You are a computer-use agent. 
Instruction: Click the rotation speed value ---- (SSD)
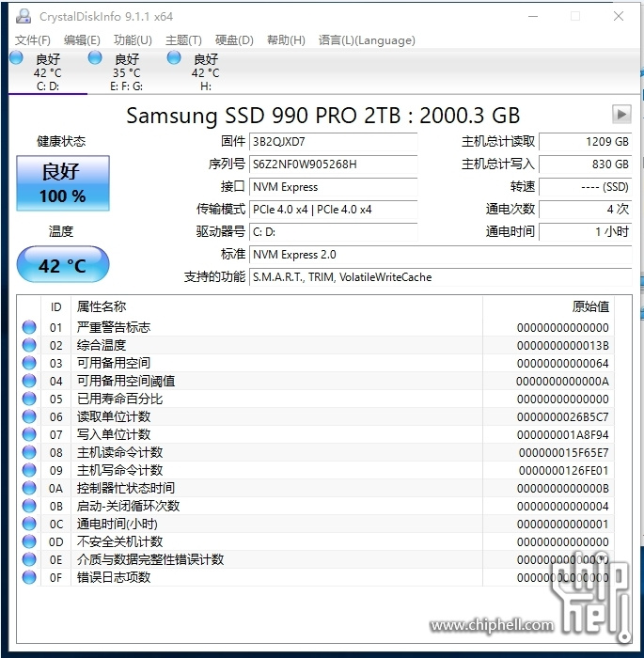pos(585,187)
